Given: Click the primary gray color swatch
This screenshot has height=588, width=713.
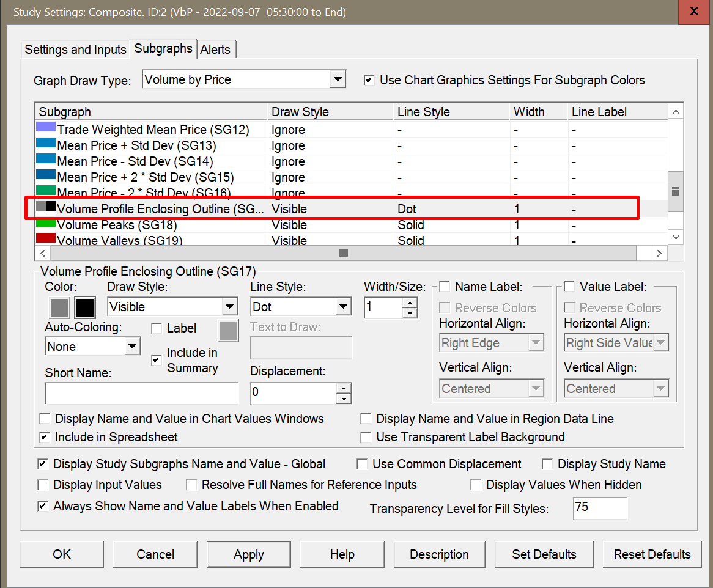Looking at the screenshot, I should (59, 307).
